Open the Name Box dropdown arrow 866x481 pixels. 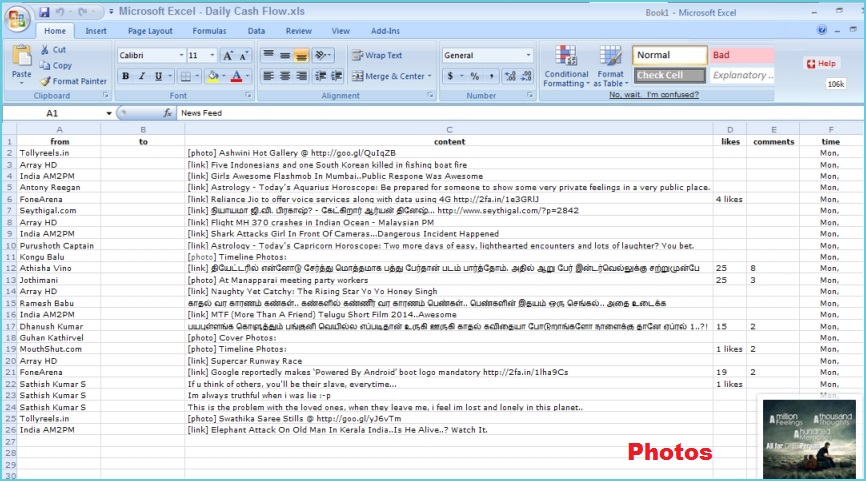click(109, 113)
